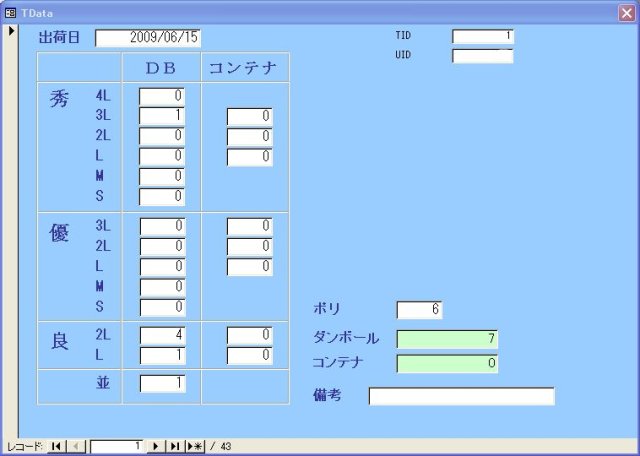Click the ポリ field showing 6

click(x=419, y=310)
